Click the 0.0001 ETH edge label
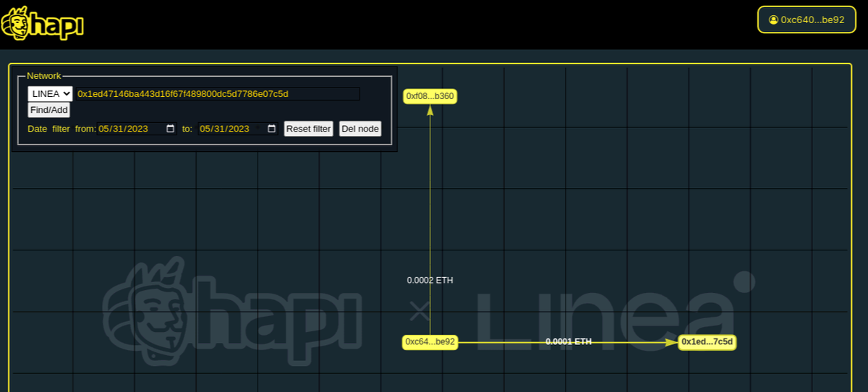 (569, 341)
